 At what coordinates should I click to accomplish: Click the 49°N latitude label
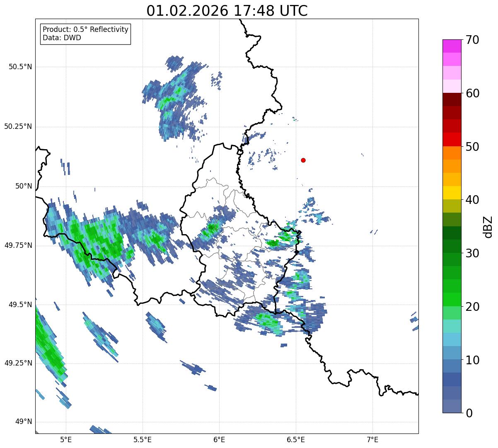pyautogui.click(x=24, y=421)
